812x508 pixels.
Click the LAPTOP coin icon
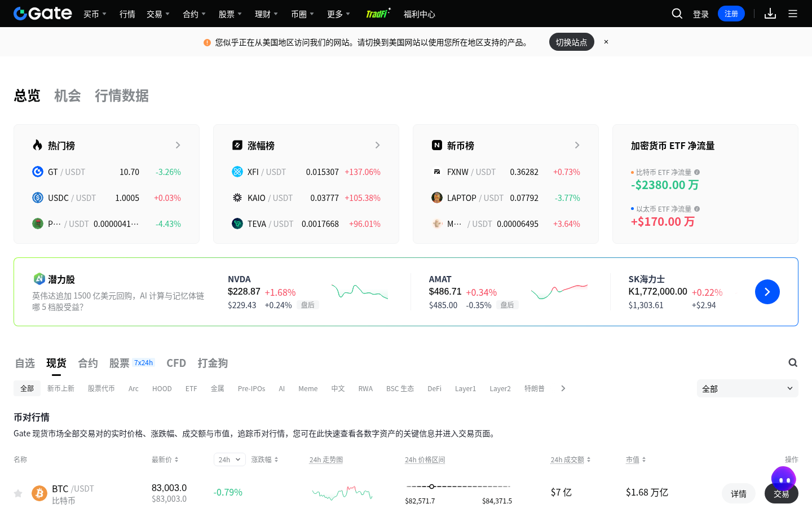[437, 198]
